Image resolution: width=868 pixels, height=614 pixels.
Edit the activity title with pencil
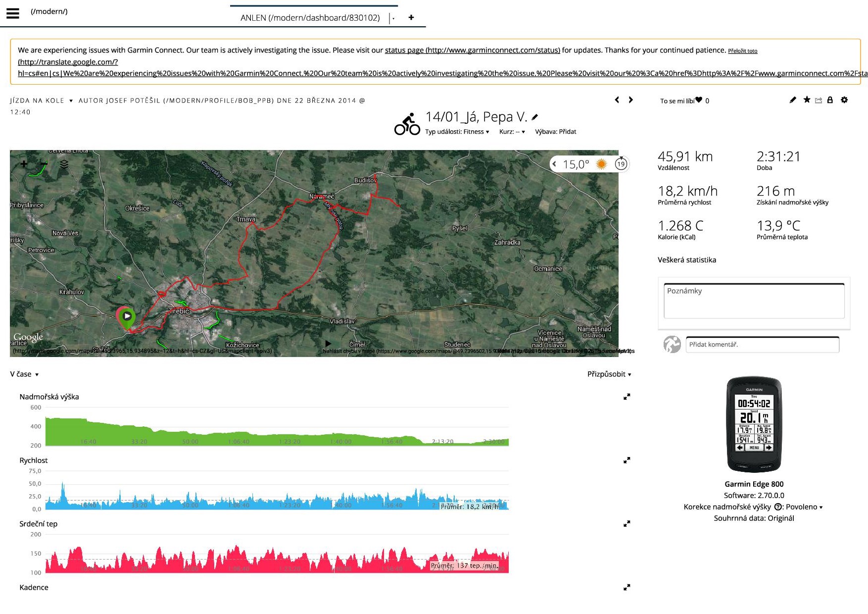coord(534,117)
